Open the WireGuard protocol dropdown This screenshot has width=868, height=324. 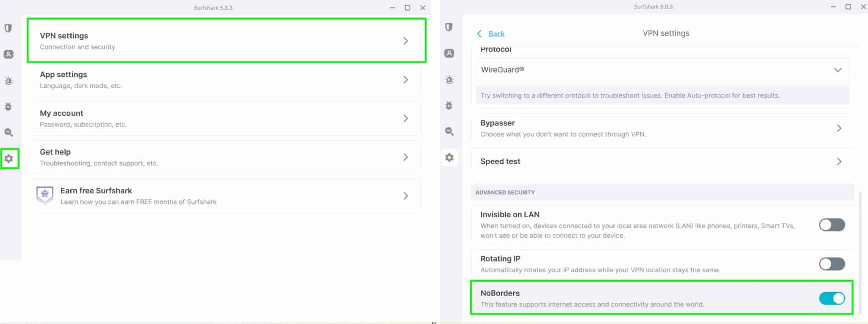pyautogui.click(x=662, y=70)
